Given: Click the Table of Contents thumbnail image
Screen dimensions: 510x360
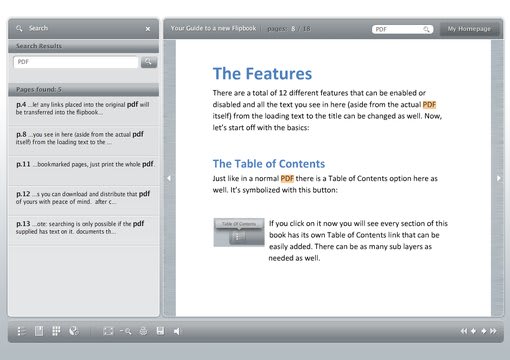Looking at the screenshot, I should (x=239, y=232).
